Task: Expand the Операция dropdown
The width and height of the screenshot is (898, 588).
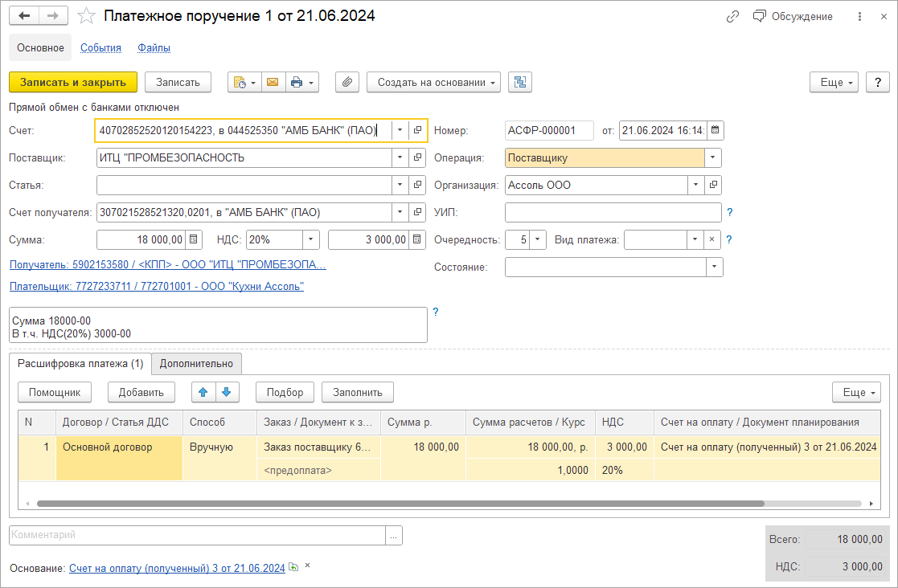Action: (x=712, y=157)
